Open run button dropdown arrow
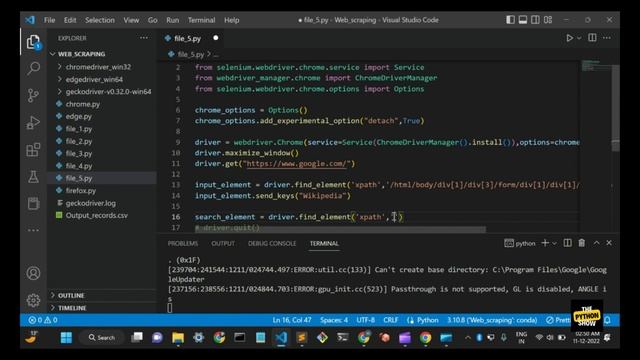This screenshot has width=640, height=360. click(x=579, y=38)
